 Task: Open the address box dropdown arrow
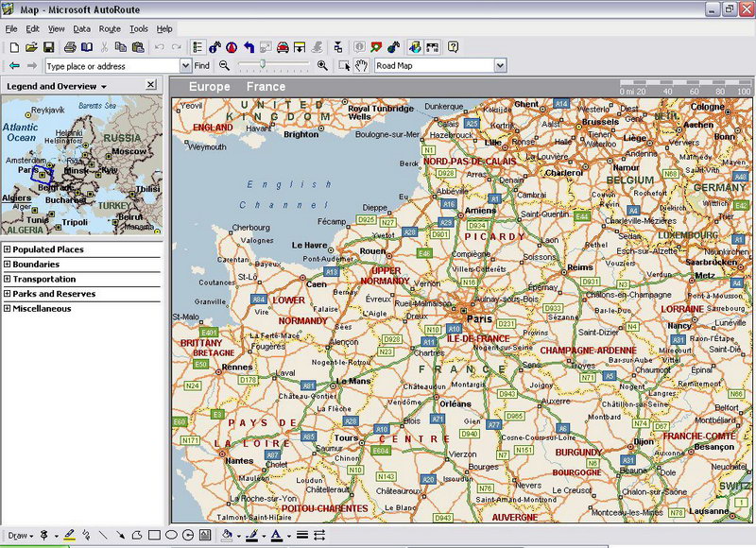pos(185,66)
